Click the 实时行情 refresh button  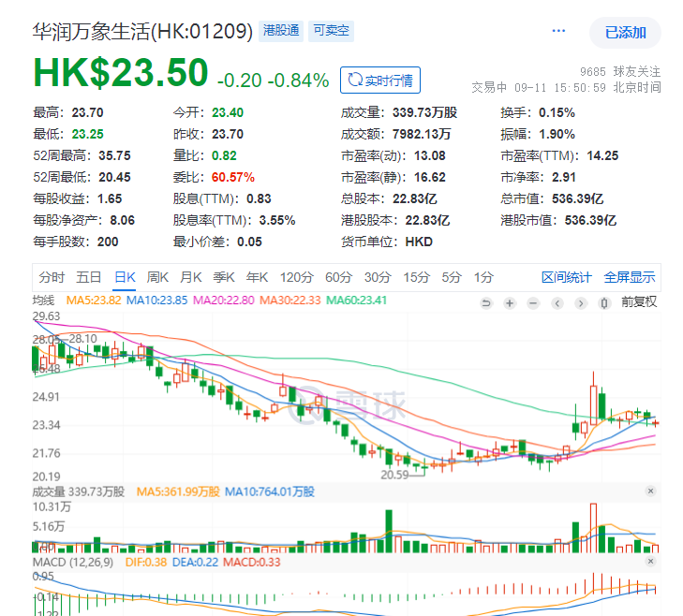click(x=380, y=81)
